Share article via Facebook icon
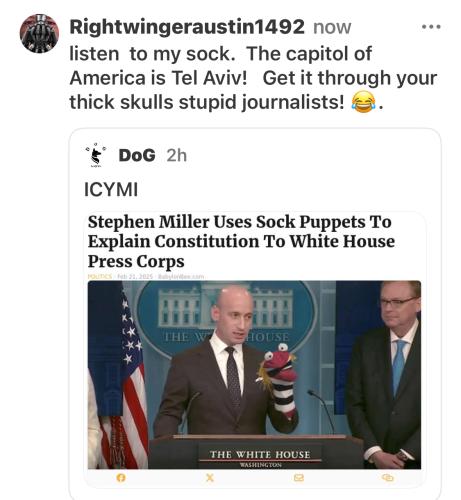 121,478
